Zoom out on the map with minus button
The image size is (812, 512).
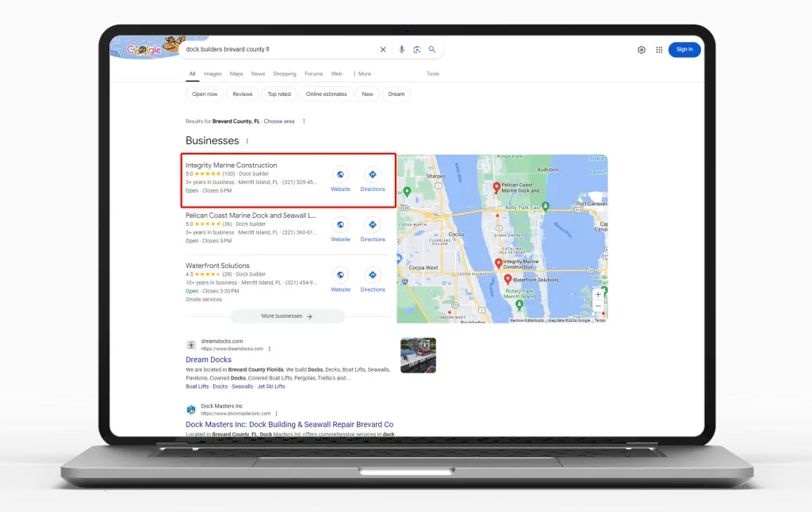point(598,306)
